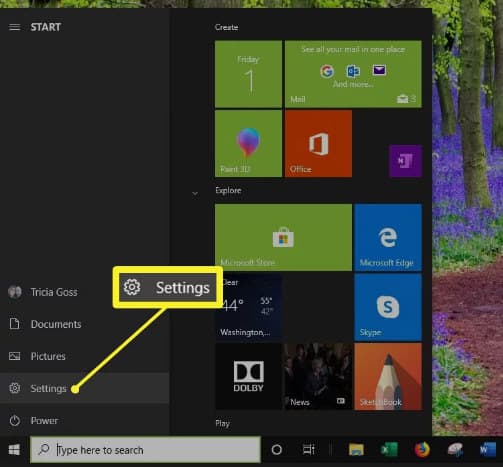Viewport: 503px width, 467px height.
Task: Launch Excel from the taskbar
Action: [x=389, y=450]
